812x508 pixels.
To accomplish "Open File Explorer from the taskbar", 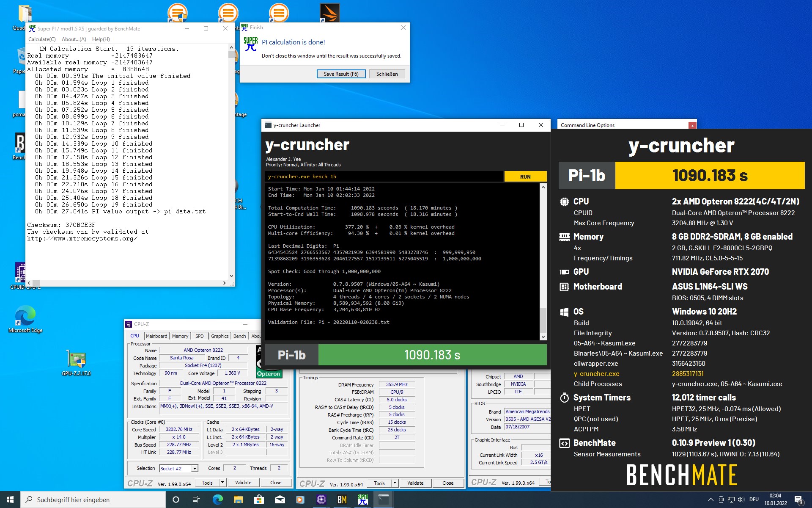I will 238,500.
